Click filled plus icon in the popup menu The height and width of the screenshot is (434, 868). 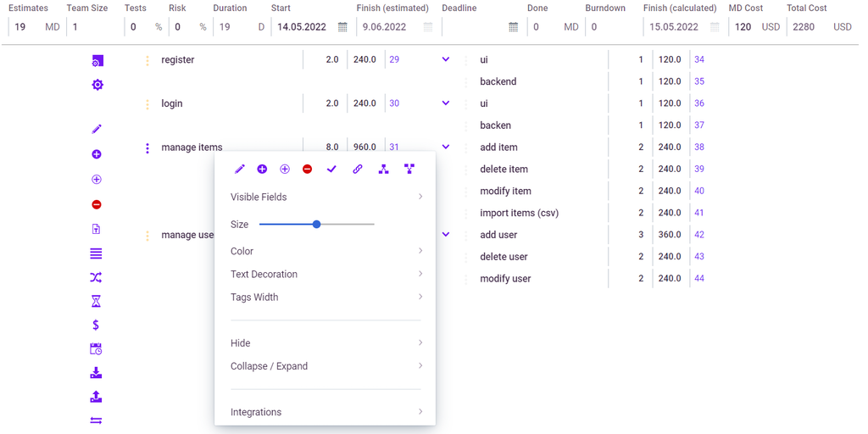(x=263, y=169)
